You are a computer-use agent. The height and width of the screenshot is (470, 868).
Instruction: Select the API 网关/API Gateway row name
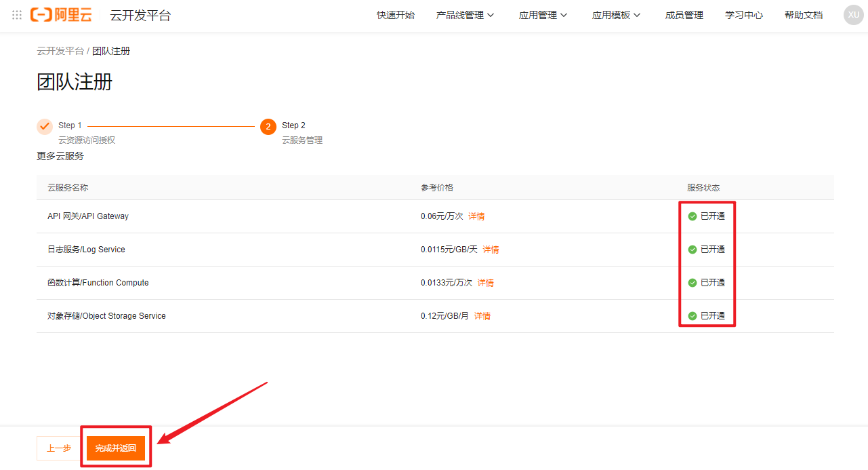pyautogui.click(x=88, y=216)
